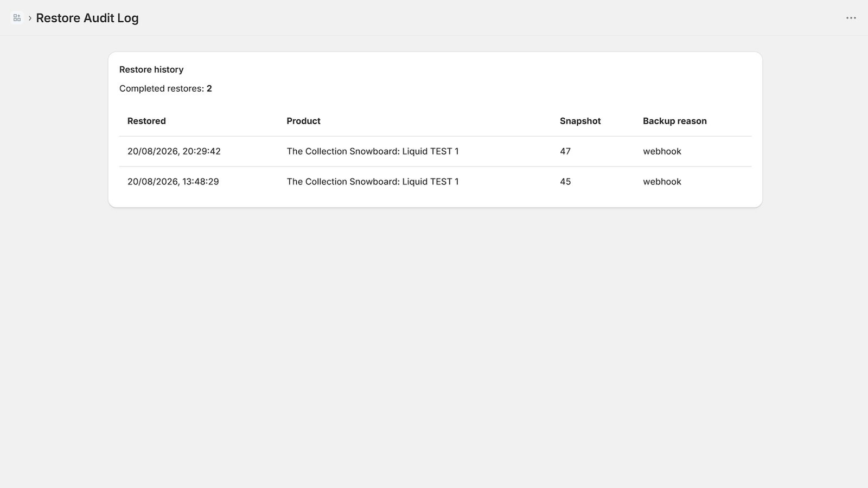This screenshot has height=488, width=868.
Task: Click the product name in the snapshot 47 row
Action: tap(373, 151)
